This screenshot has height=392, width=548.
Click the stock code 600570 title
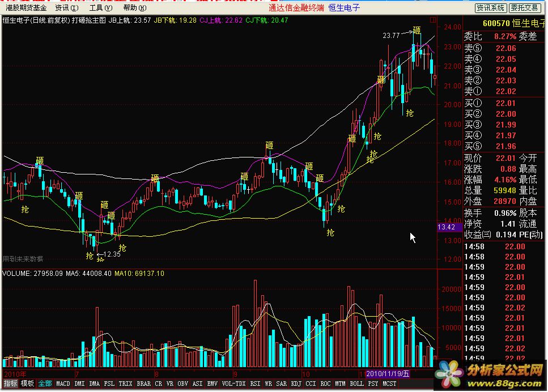point(496,23)
